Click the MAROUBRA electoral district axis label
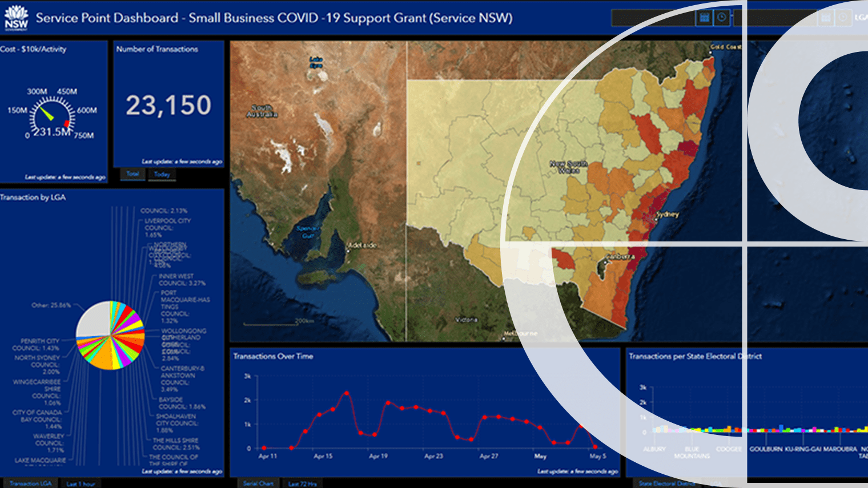 point(840,449)
